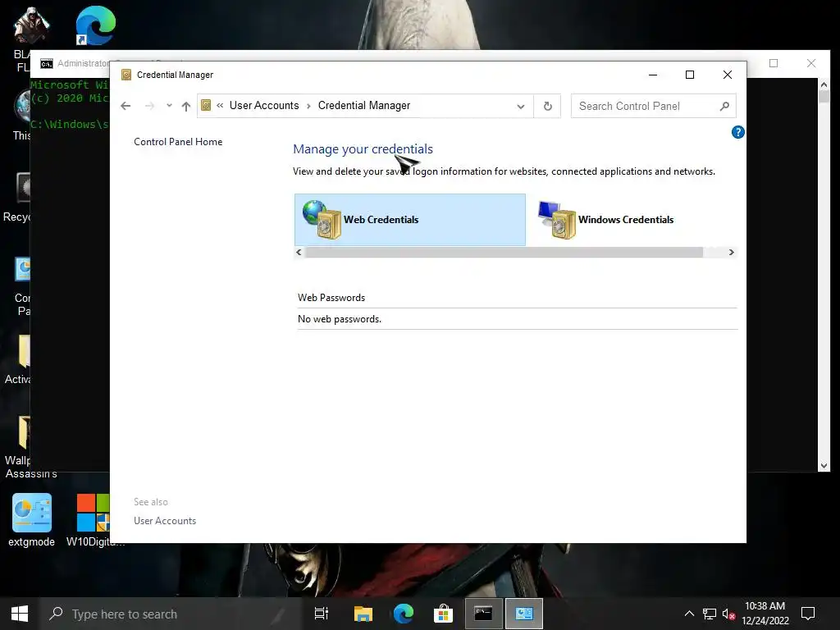This screenshot has width=840, height=630.
Task: Go forward using the right arrow button
Action: pos(149,106)
